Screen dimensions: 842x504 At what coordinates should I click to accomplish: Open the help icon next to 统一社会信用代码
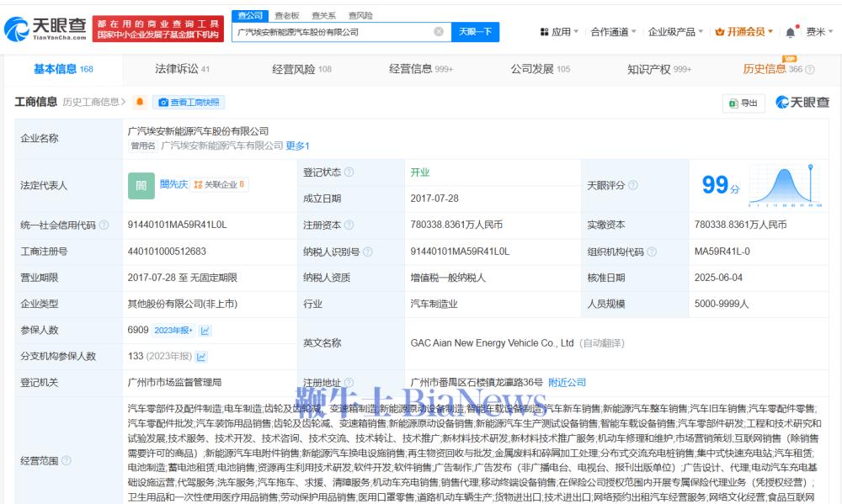(104, 225)
